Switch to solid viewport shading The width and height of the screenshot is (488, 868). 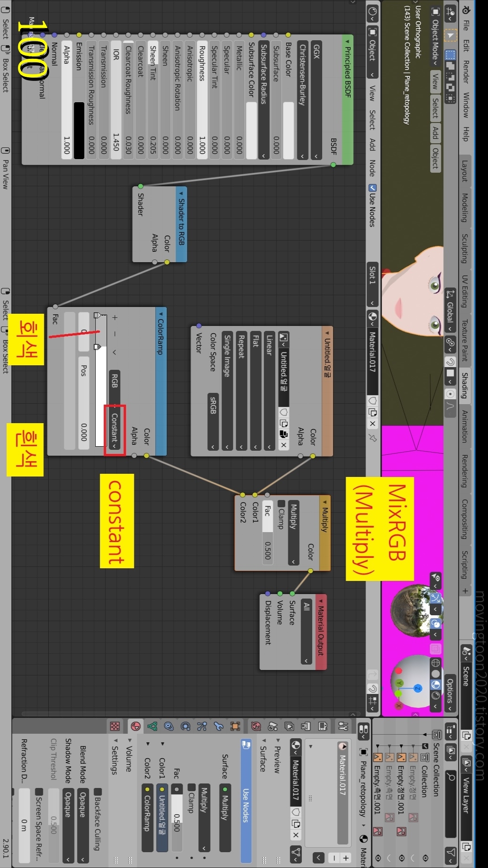(436, 674)
